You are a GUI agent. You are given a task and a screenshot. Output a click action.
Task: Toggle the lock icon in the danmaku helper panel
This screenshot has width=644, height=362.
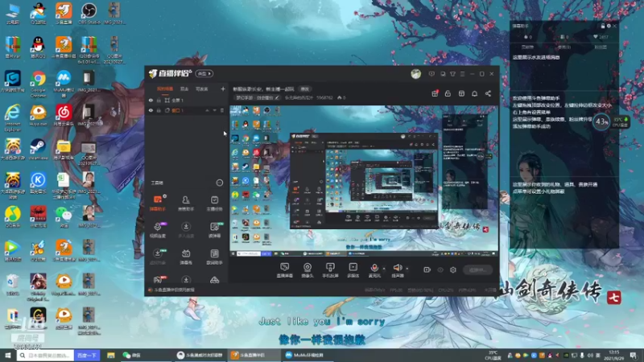coord(602,26)
